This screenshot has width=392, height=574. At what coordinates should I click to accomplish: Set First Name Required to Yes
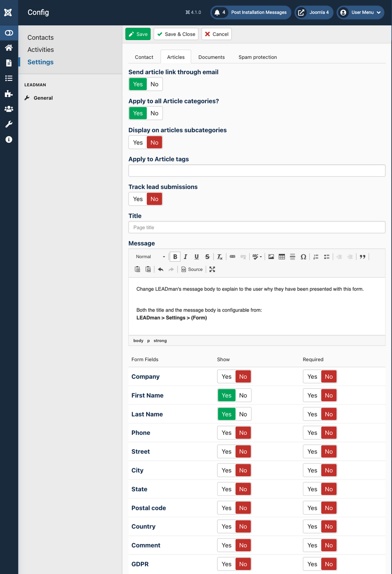click(x=312, y=396)
